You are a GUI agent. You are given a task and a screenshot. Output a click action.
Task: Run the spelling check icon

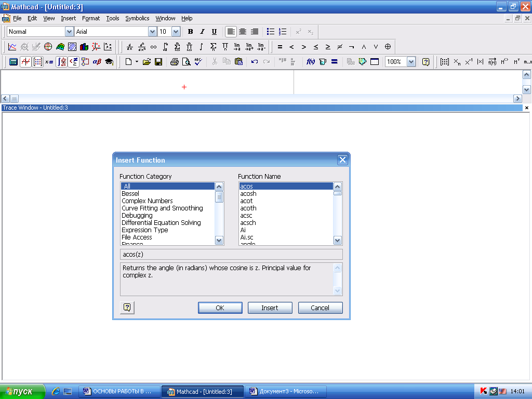[x=198, y=62]
